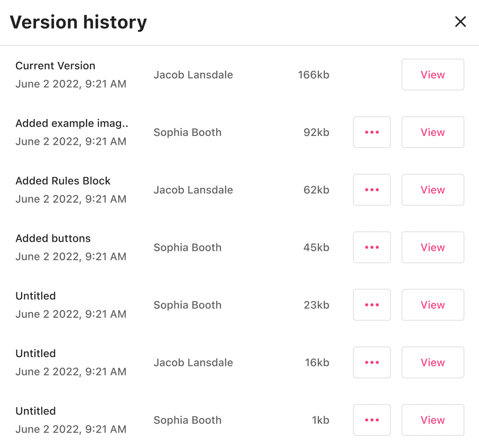479x448 pixels.
Task: Click the date under Added buttons
Action: (x=71, y=256)
